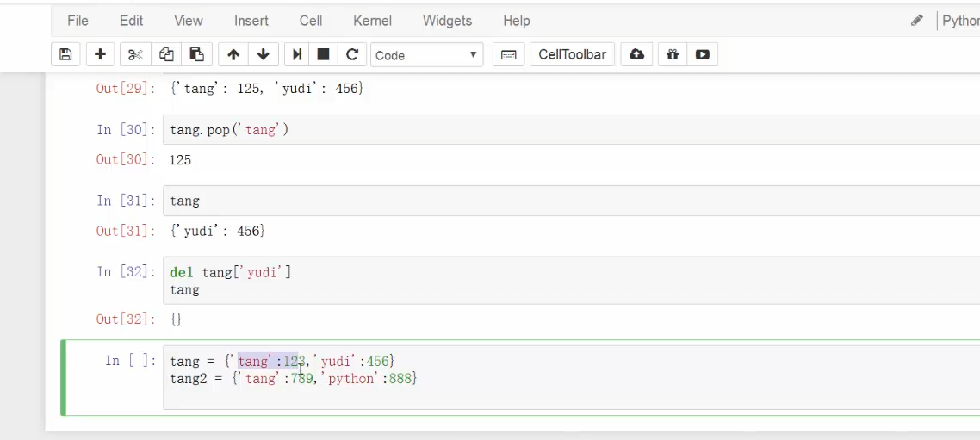Interrupt the kernel with stop icon
The height and width of the screenshot is (440, 980).
point(324,55)
